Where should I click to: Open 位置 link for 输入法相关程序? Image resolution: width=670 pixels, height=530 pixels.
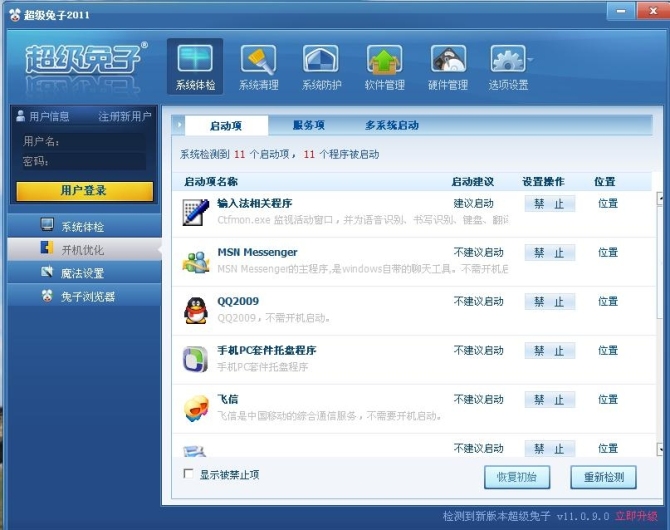pos(608,203)
